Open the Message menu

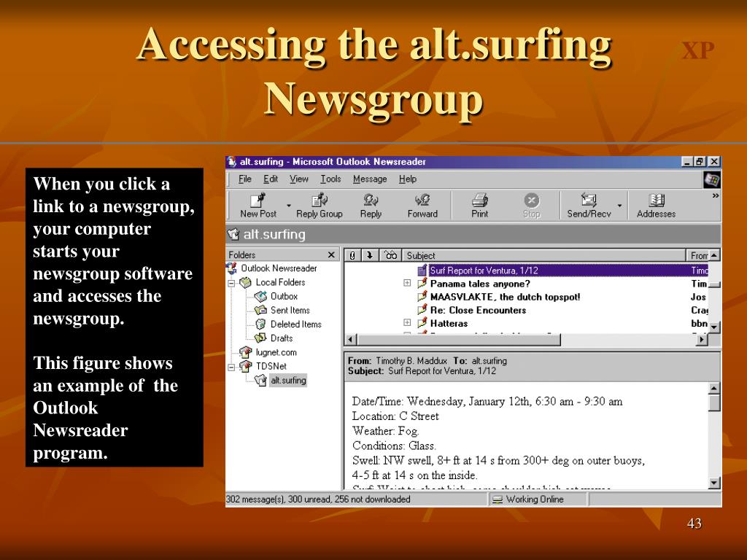370,179
